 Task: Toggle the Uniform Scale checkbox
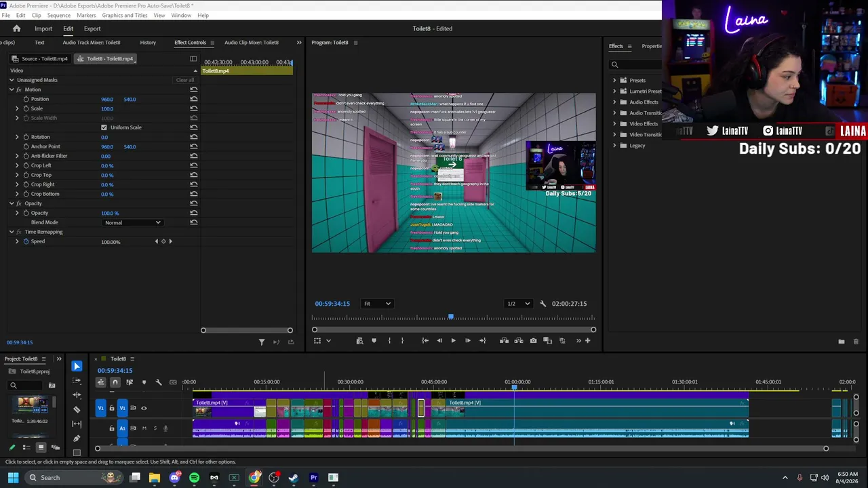click(104, 127)
